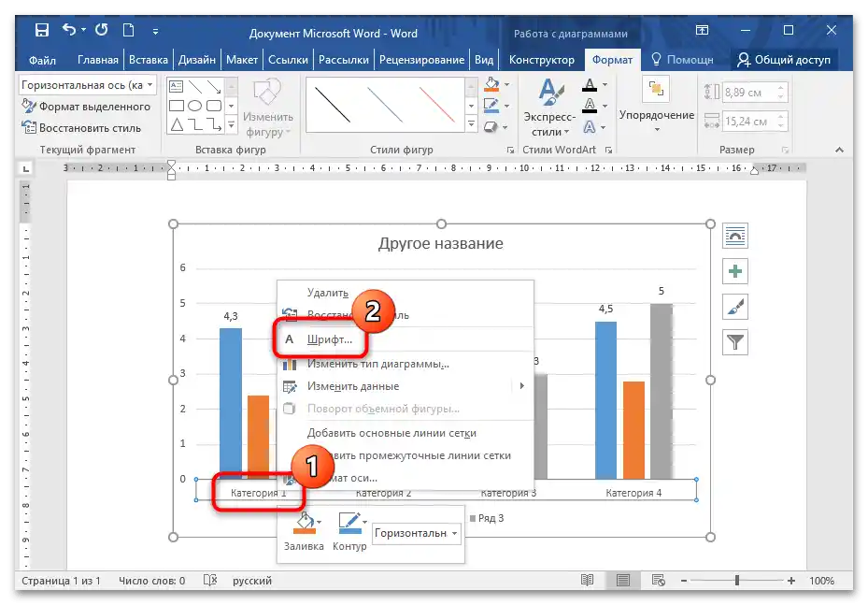This screenshot has width=868, height=605.
Task: Click the Другое название chart title
Action: tap(441, 244)
